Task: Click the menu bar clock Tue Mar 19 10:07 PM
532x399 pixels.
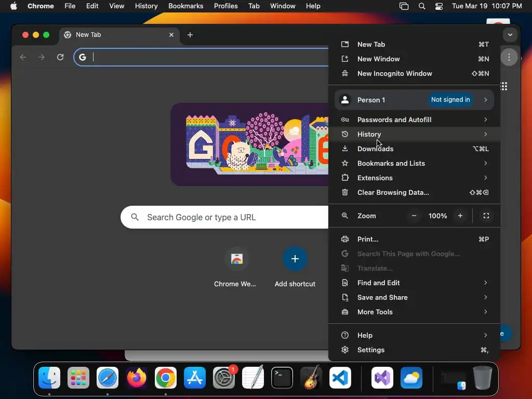Action: click(487, 6)
